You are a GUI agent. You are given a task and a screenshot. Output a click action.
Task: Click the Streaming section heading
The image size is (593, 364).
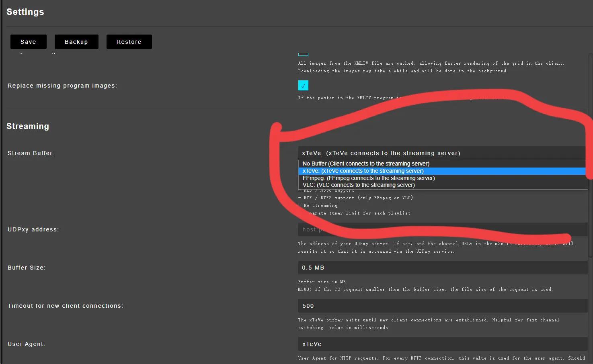coord(28,126)
